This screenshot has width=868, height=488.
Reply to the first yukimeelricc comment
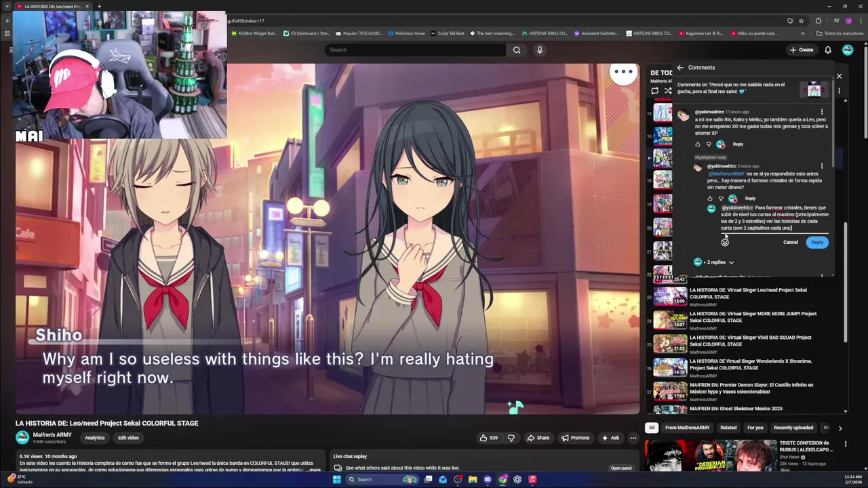(x=738, y=144)
